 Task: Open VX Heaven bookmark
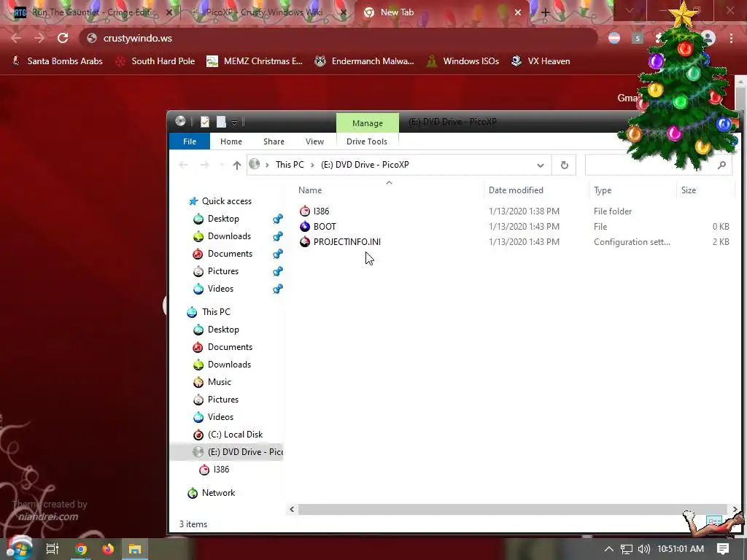pos(541,61)
